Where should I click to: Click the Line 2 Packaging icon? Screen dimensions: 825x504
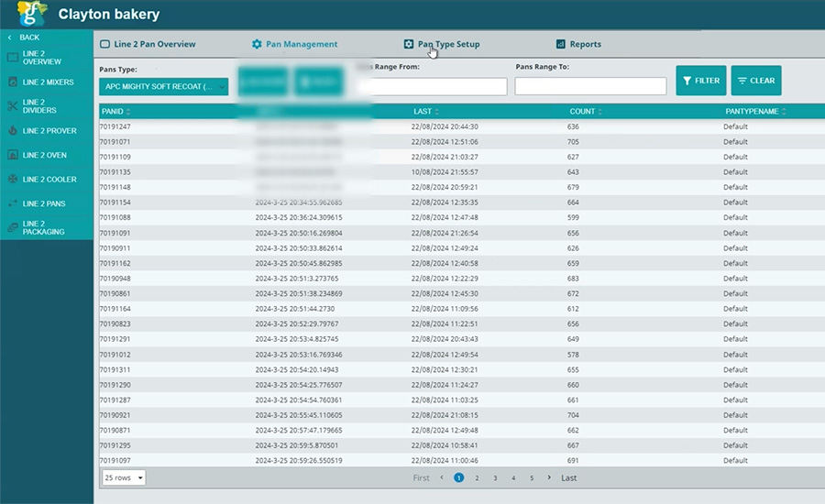tap(13, 227)
